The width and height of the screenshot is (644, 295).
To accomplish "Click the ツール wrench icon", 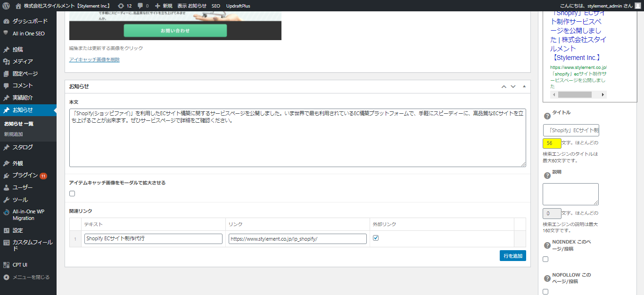I will (6, 200).
